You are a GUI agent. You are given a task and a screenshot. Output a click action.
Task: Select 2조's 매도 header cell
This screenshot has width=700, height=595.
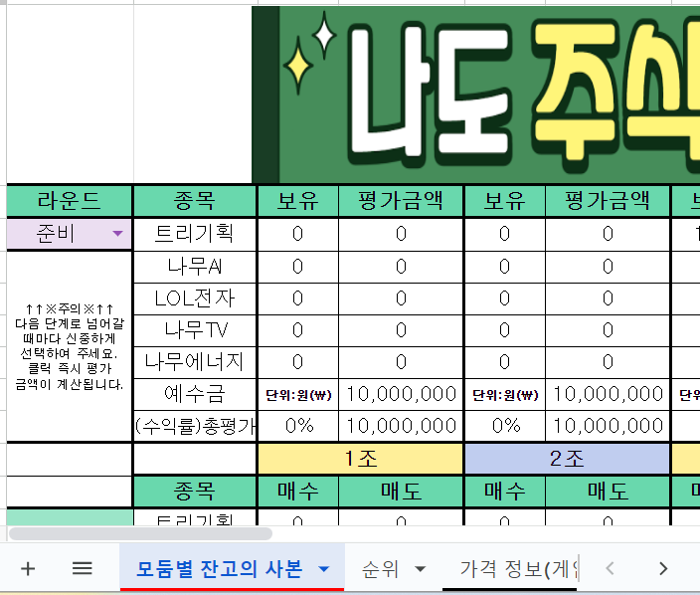point(608,492)
